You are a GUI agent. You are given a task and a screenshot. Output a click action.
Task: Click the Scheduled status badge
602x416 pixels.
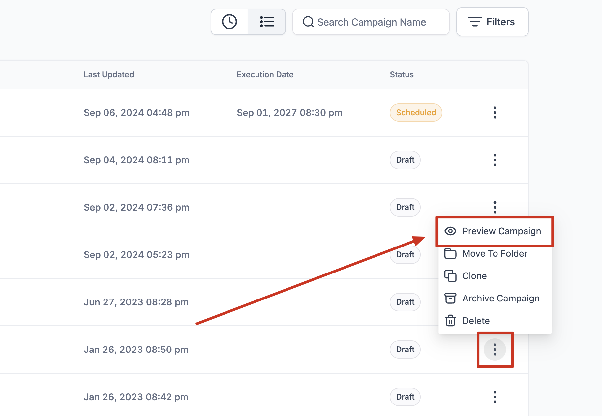pyautogui.click(x=416, y=112)
